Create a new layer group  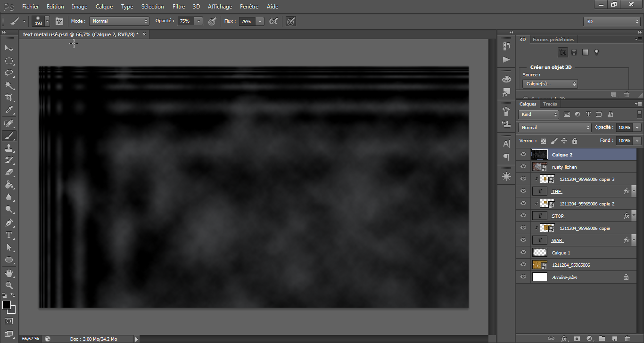(602, 338)
